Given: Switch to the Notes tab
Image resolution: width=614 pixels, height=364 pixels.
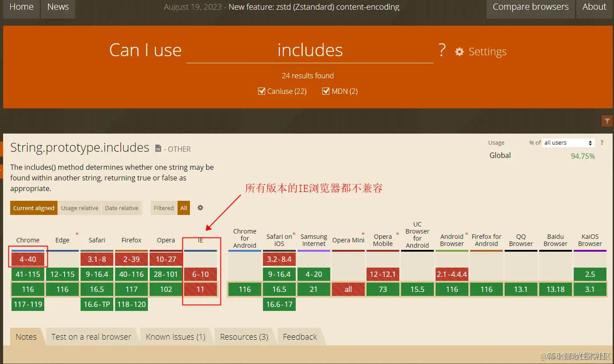Looking at the screenshot, I should click(26, 337).
